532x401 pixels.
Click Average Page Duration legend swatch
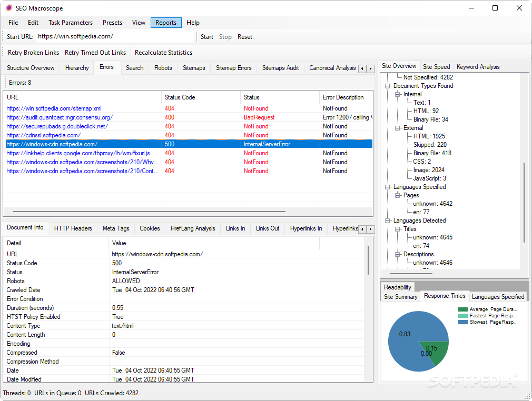[463, 309]
